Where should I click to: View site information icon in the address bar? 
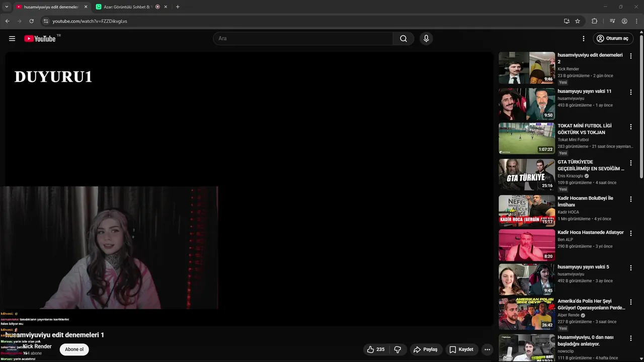pyautogui.click(x=46, y=21)
